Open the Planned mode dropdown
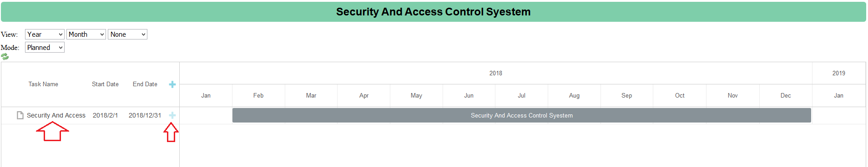This screenshot has width=868, height=167. pos(45,48)
